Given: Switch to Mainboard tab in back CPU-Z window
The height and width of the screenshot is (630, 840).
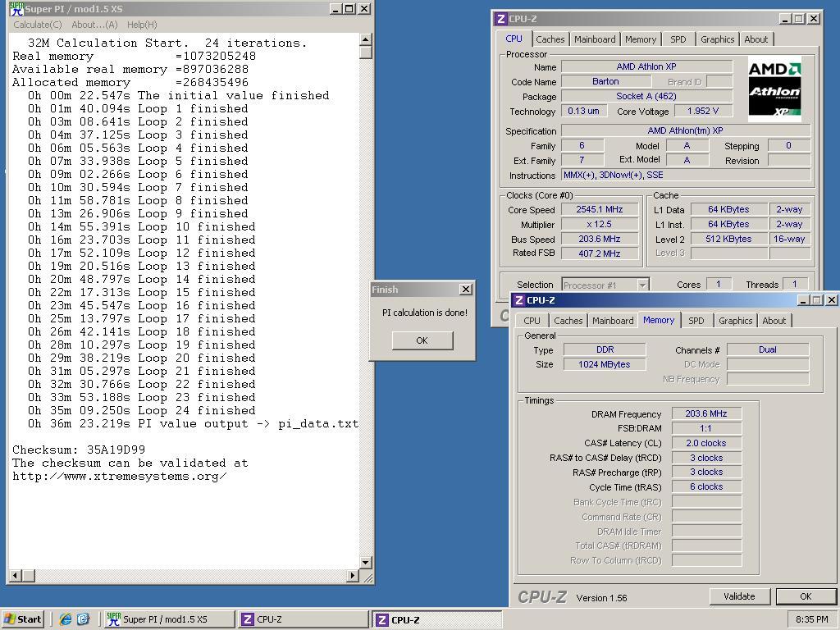Looking at the screenshot, I should coord(595,39).
